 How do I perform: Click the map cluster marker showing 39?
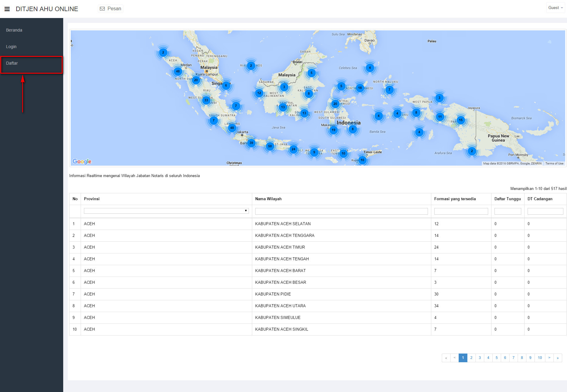tap(251, 143)
